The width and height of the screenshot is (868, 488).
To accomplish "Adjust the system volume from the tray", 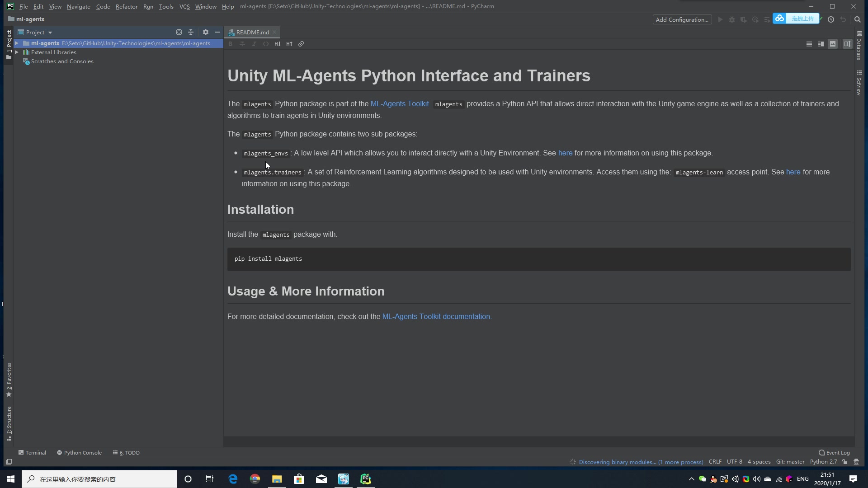I will [x=757, y=479].
